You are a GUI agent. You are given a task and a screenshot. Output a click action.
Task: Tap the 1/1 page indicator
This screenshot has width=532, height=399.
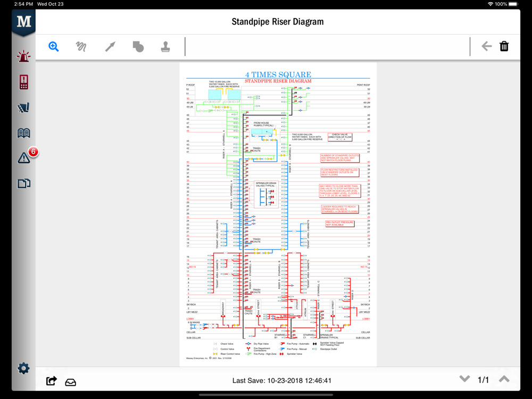(x=483, y=380)
